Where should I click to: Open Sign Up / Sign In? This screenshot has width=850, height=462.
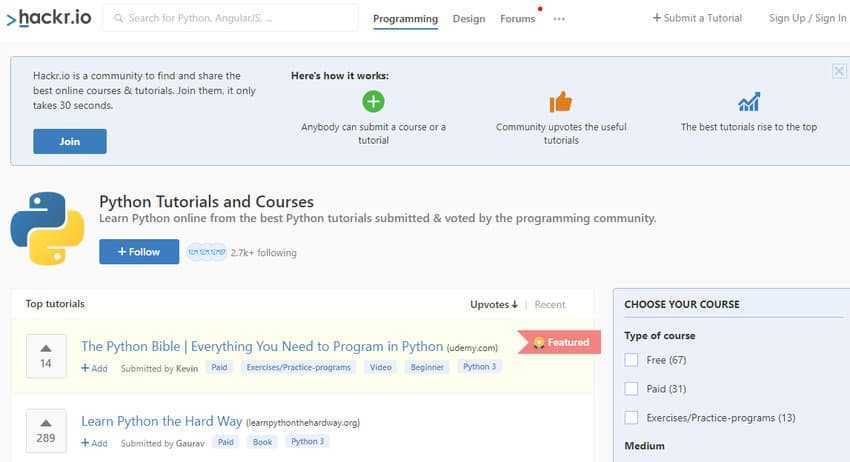(x=807, y=18)
